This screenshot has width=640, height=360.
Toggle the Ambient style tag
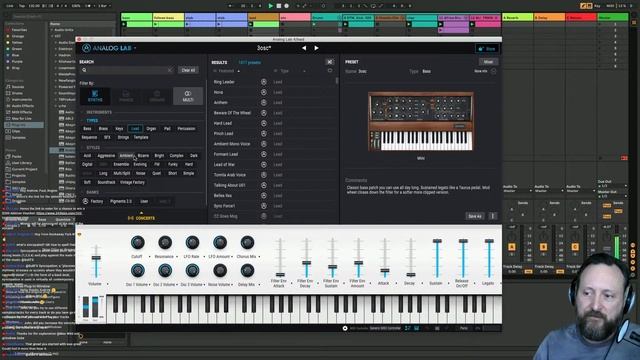pyautogui.click(x=126, y=156)
